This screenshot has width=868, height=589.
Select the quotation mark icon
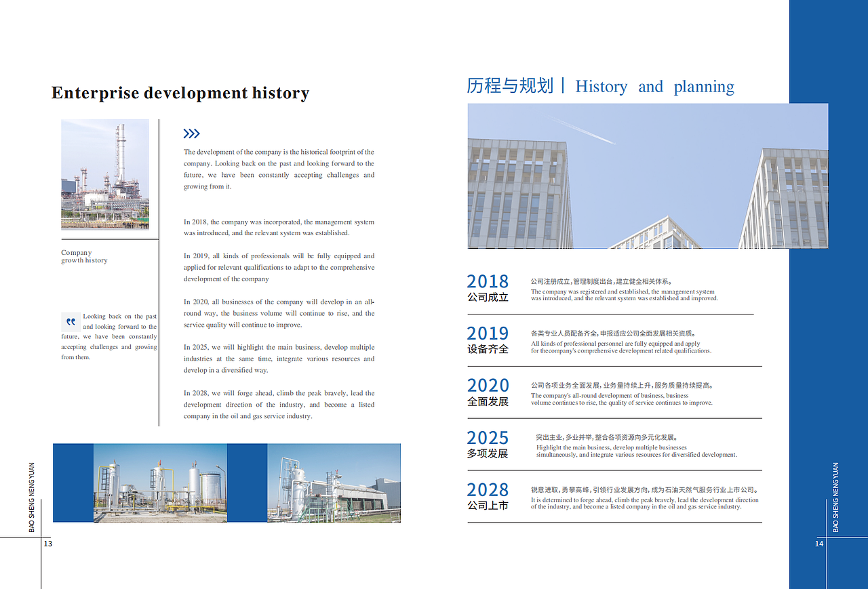71,322
